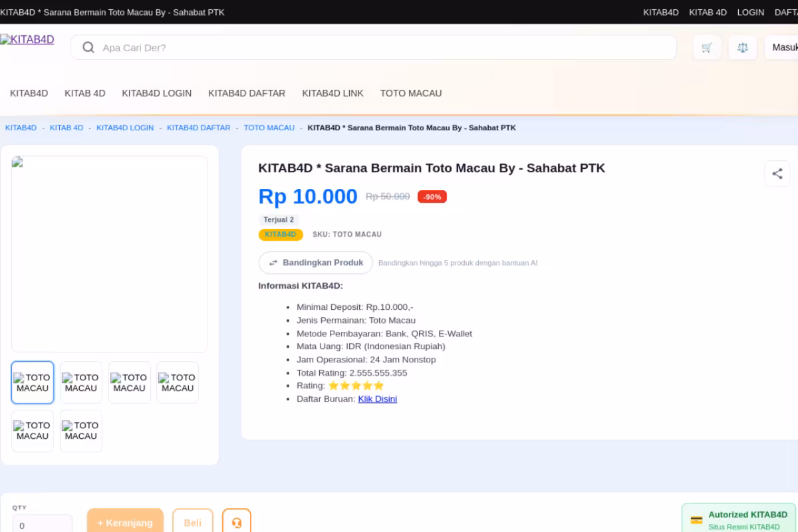The height and width of the screenshot is (532, 798).
Task: Click the 'Autorized KITAB4D' badge text
Action: coord(747,515)
